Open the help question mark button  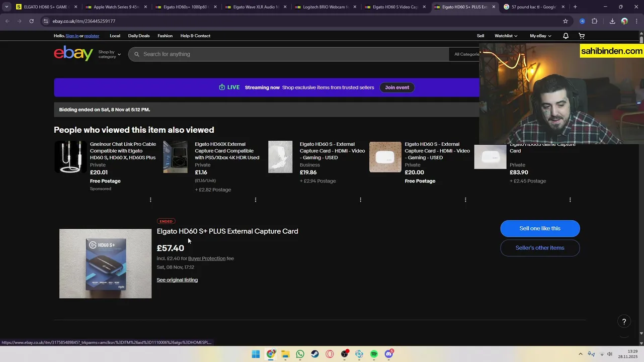(624, 322)
